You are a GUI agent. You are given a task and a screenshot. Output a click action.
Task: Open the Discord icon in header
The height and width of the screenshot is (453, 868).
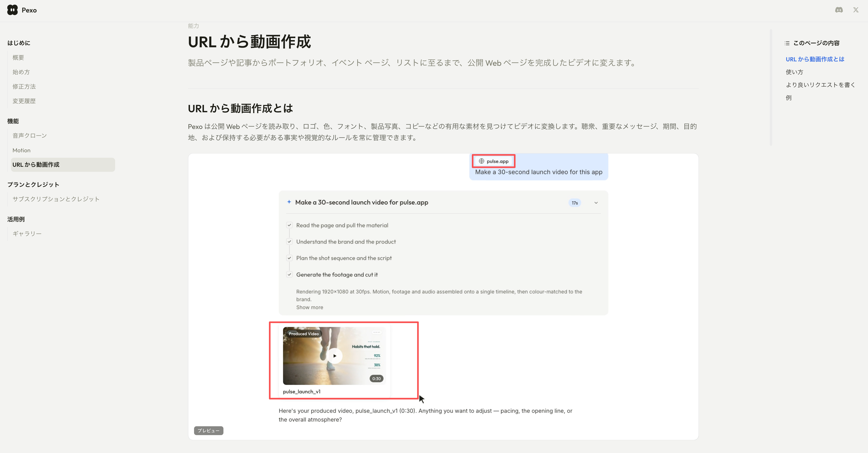point(839,10)
